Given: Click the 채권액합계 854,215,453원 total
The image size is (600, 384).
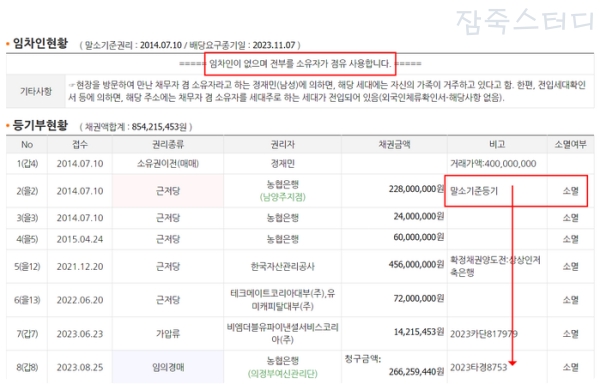Looking at the screenshot, I should (x=136, y=127).
